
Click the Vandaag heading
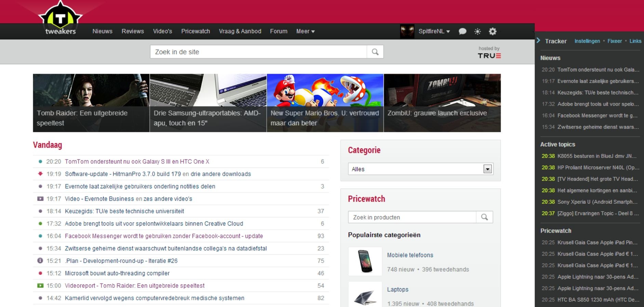coord(48,145)
